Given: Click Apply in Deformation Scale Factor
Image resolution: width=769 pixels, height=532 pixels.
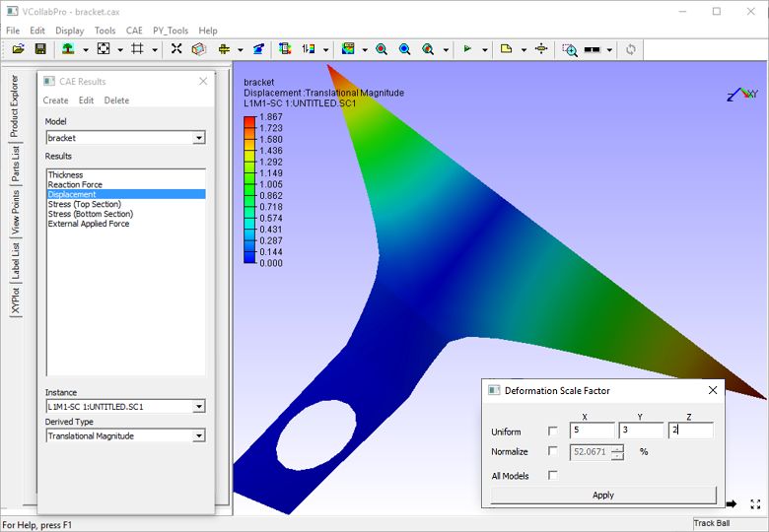Looking at the screenshot, I should 603,495.
